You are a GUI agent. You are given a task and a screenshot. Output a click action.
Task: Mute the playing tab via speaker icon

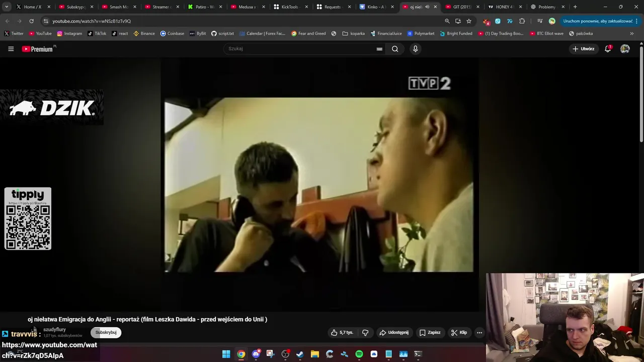click(x=427, y=7)
